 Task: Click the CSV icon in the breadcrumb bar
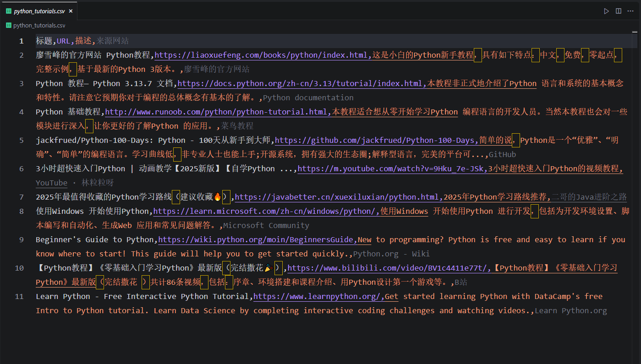(x=9, y=26)
